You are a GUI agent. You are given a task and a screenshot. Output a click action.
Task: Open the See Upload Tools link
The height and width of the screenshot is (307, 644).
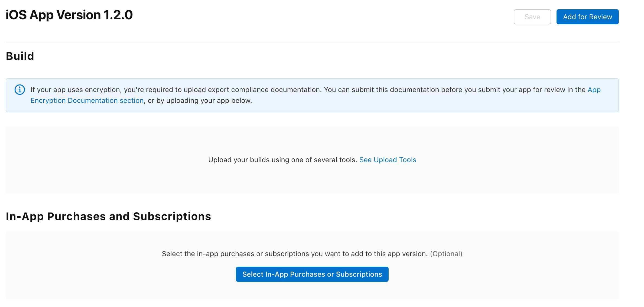[x=388, y=160]
